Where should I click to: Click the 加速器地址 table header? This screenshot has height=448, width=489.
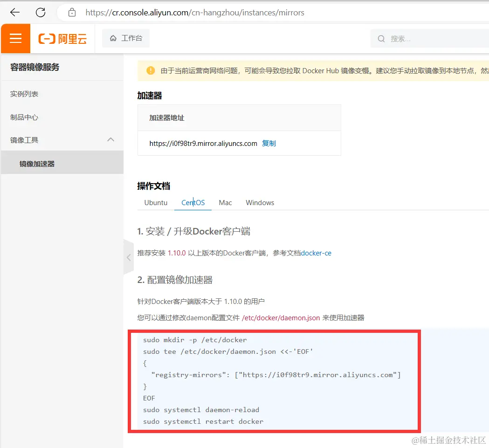[166, 118]
